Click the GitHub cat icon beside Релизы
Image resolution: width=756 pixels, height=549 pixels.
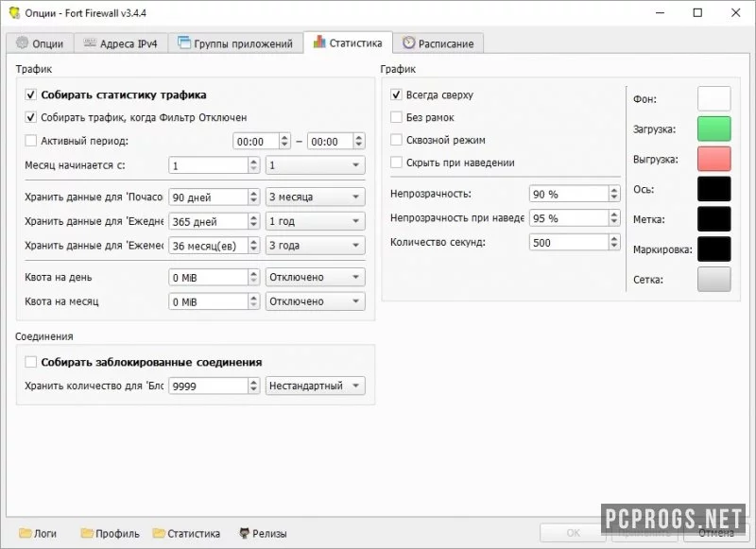[x=245, y=533]
